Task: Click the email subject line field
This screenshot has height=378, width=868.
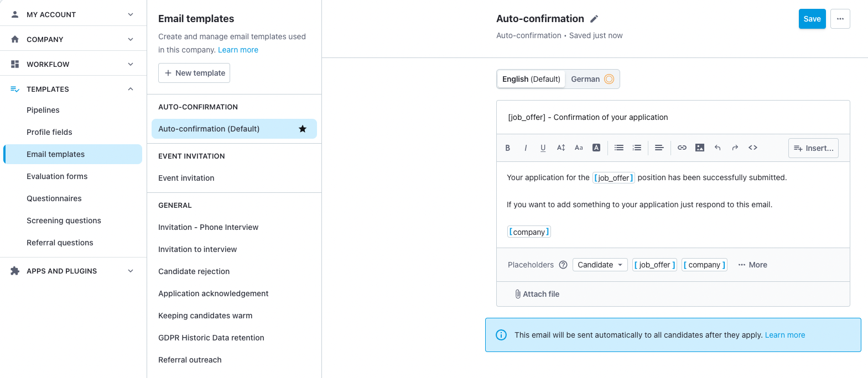Action: coord(672,117)
